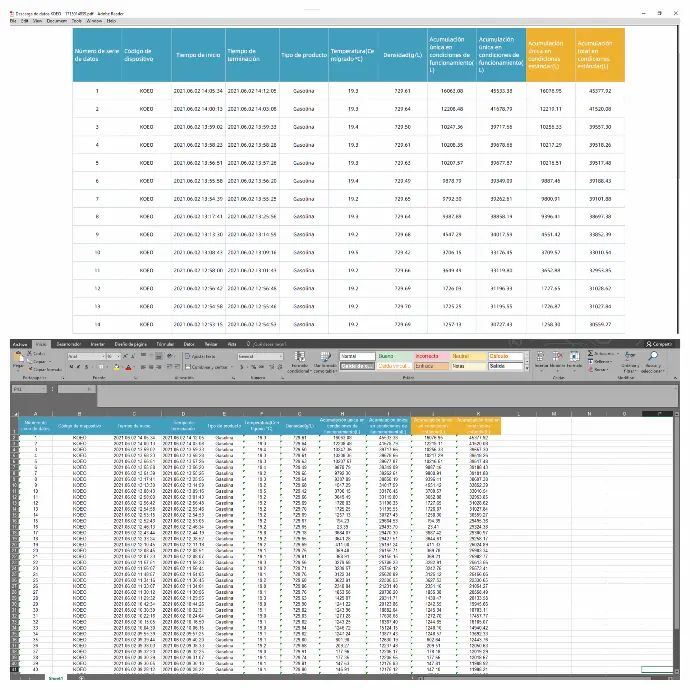The height and width of the screenshot is (690, 690).
Task: Apply the Salida cell style
Action: pyautogui.click(x=506, y=366)
